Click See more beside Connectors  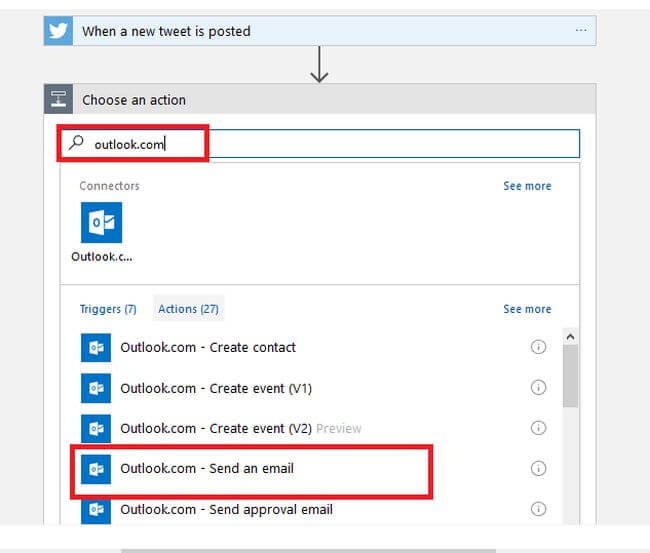click(527, 186)
